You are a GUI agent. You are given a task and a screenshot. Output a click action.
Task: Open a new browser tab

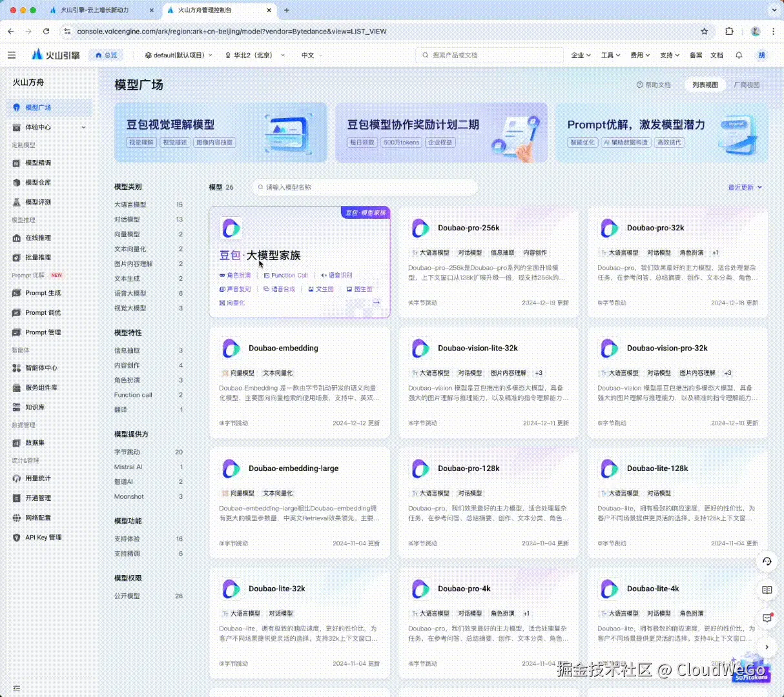[287, 10]
